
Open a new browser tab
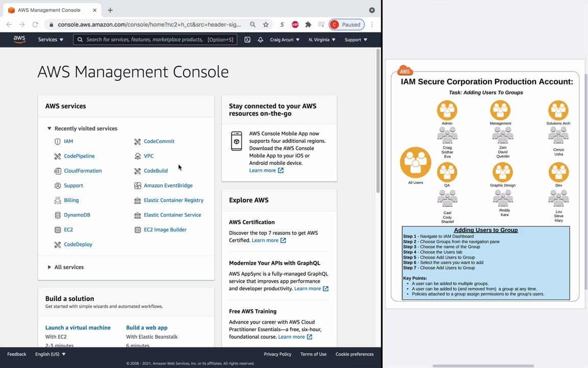110,10
